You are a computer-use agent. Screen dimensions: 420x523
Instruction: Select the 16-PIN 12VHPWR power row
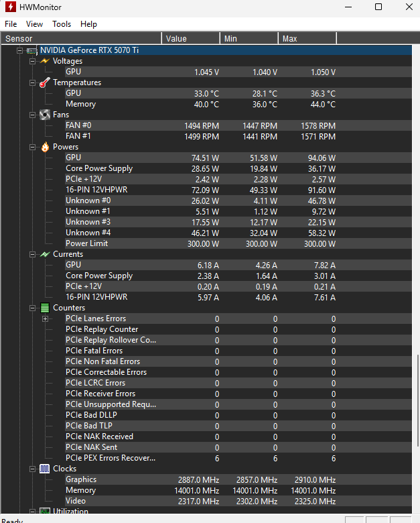[238, 190]
